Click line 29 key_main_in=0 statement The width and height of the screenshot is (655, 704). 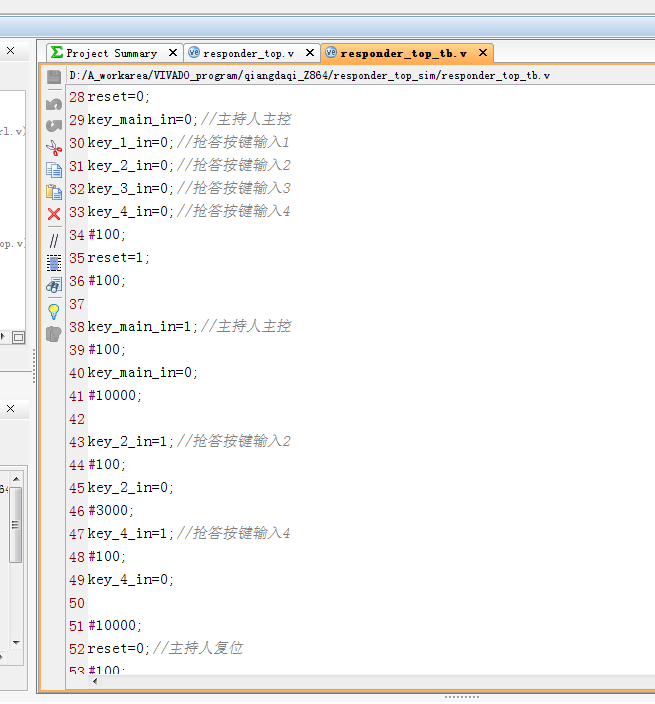coord(142,119)
